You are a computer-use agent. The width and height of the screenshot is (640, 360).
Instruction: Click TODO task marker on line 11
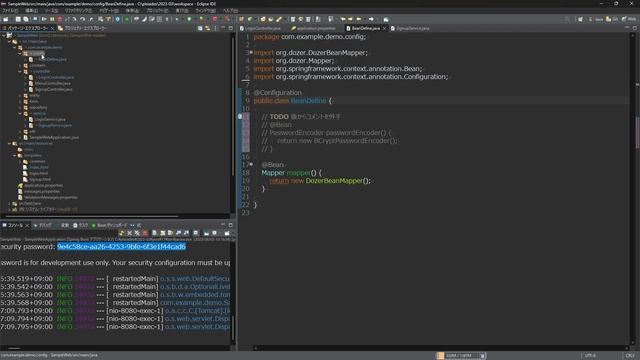coord(240,116)
